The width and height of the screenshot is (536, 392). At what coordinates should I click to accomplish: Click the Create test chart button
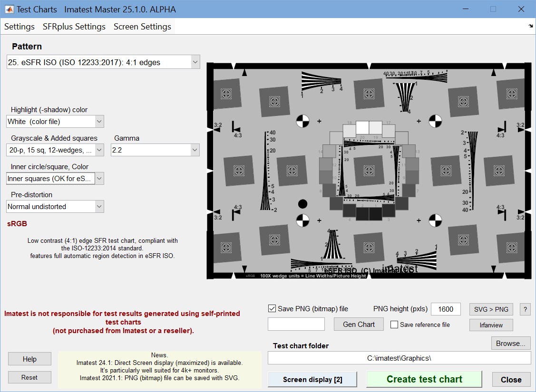click(x=424, y=379)
